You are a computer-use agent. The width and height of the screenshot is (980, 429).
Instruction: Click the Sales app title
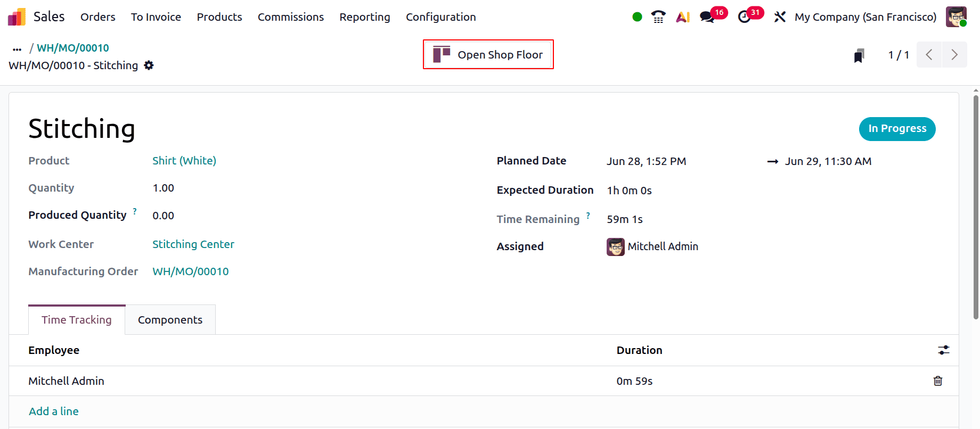pyautogui.click(x=49, y=16)
